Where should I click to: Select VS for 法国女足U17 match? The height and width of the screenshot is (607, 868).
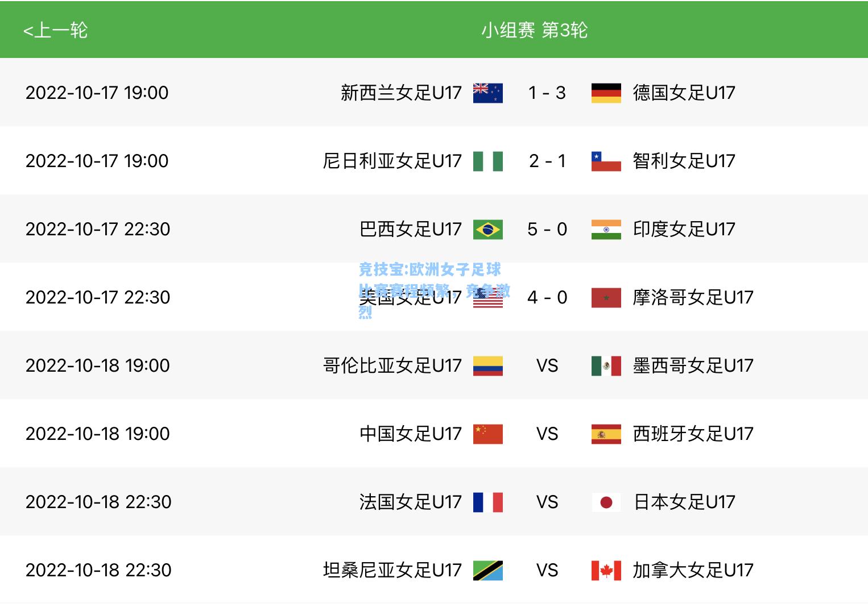pos(547,502)
